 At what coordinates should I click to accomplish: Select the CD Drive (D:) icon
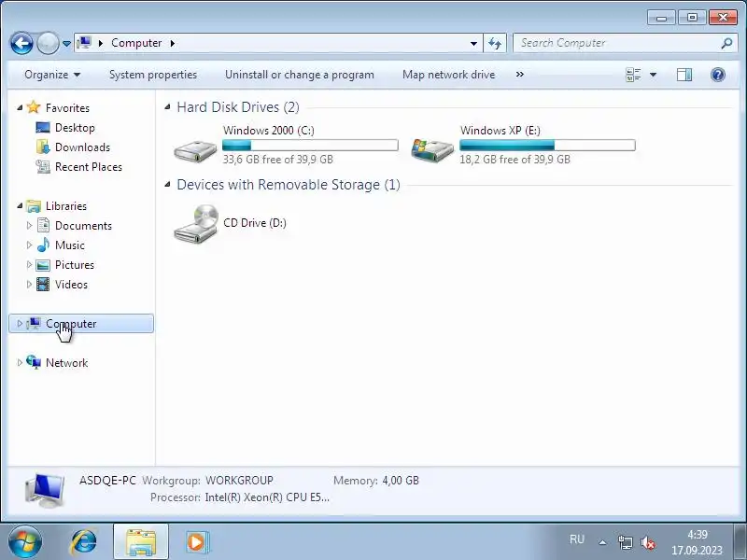tap(196, 223)
